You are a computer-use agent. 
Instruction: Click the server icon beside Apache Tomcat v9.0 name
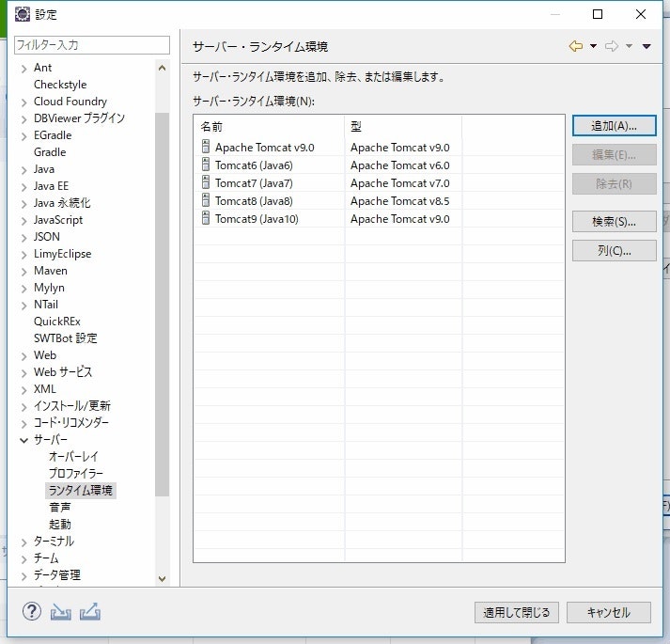tap(206, 147)
